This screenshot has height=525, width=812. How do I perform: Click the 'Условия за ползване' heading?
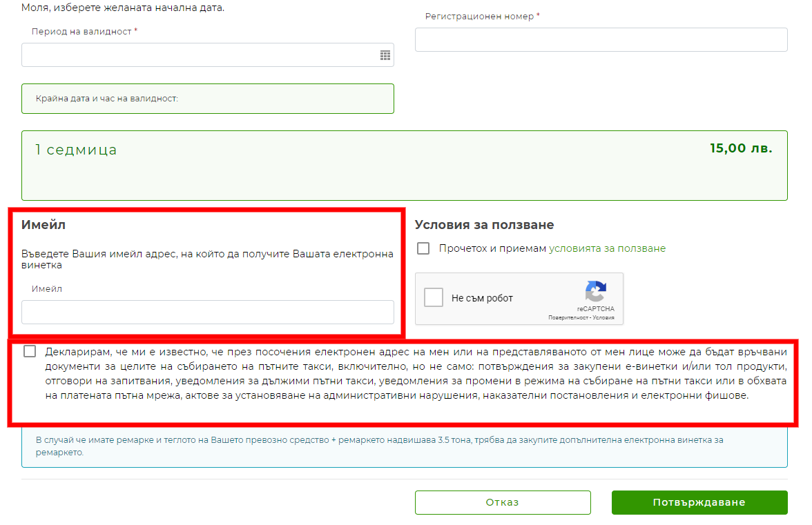[484, 225]
